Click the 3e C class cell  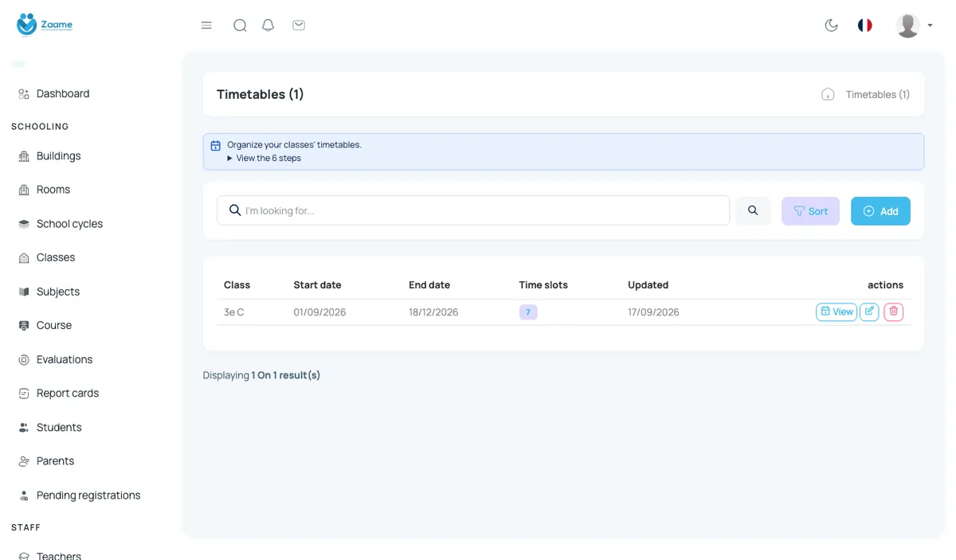tap(234, 312)
